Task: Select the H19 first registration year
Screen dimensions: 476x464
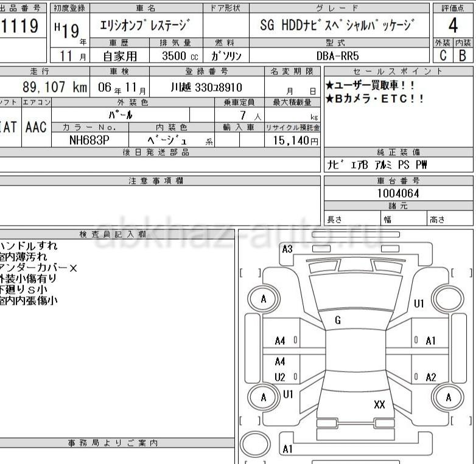Action: click(x=67, y=30)
